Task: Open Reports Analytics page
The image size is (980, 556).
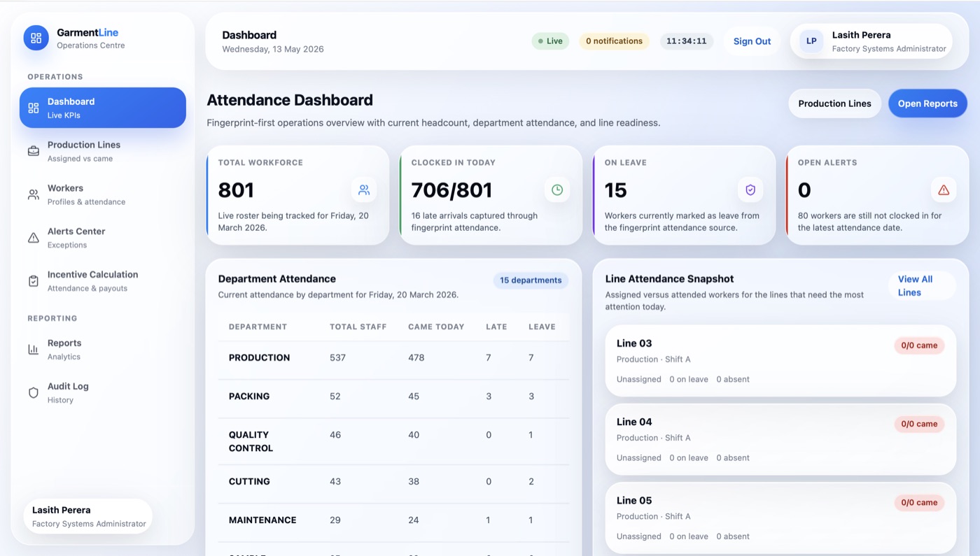Action: pos(103,350)
